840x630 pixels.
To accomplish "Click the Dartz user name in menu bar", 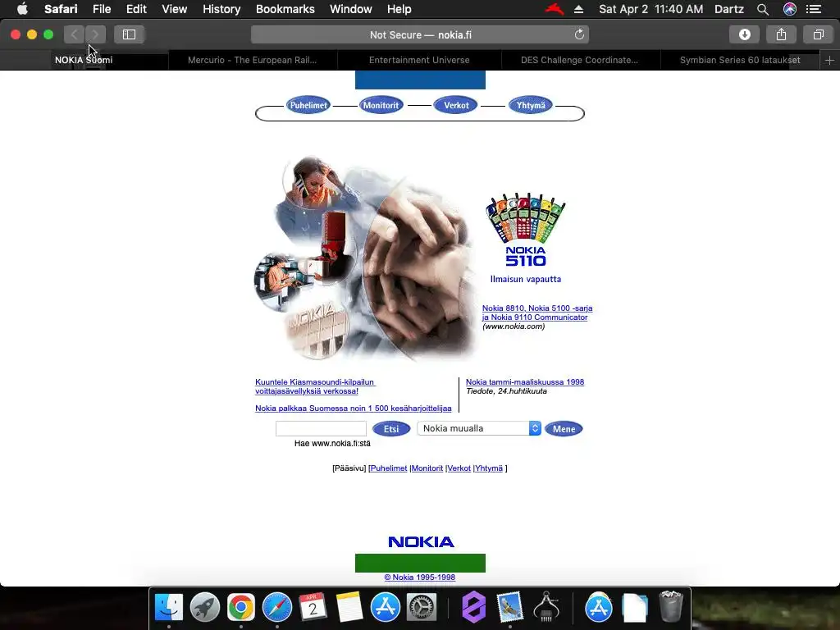I will click(x=729, y=9).
